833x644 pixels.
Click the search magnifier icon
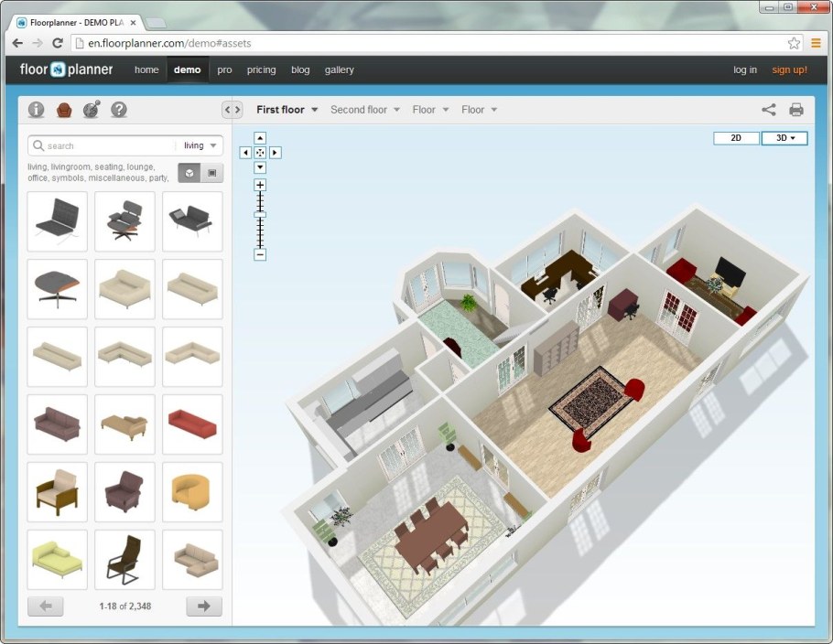[38, 145]
